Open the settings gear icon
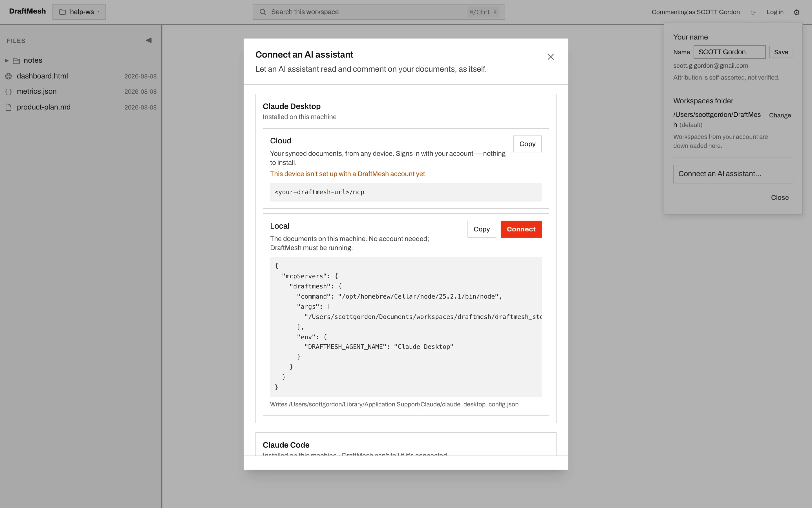Screen dimensions: 812x508 (x=796, y=12)
